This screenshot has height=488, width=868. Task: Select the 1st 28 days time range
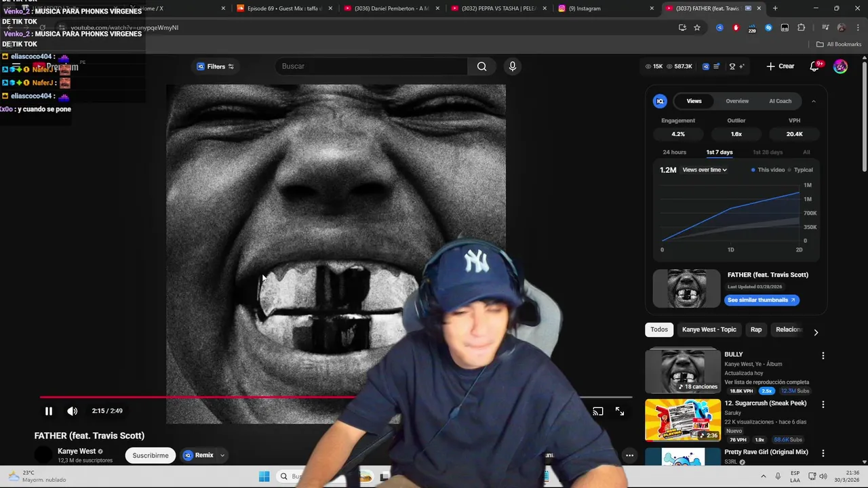point(768,152)
